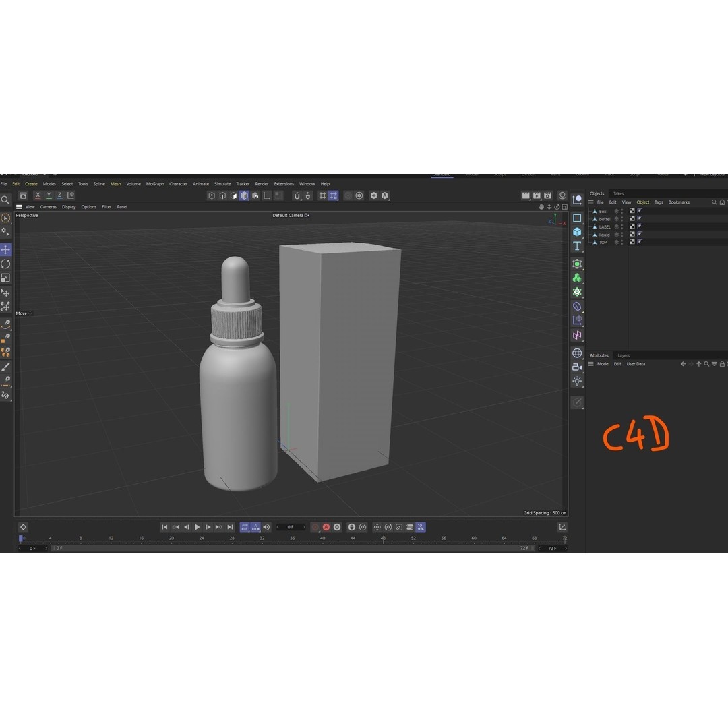
Task: Open the Render menu
Action: [262, 184]
